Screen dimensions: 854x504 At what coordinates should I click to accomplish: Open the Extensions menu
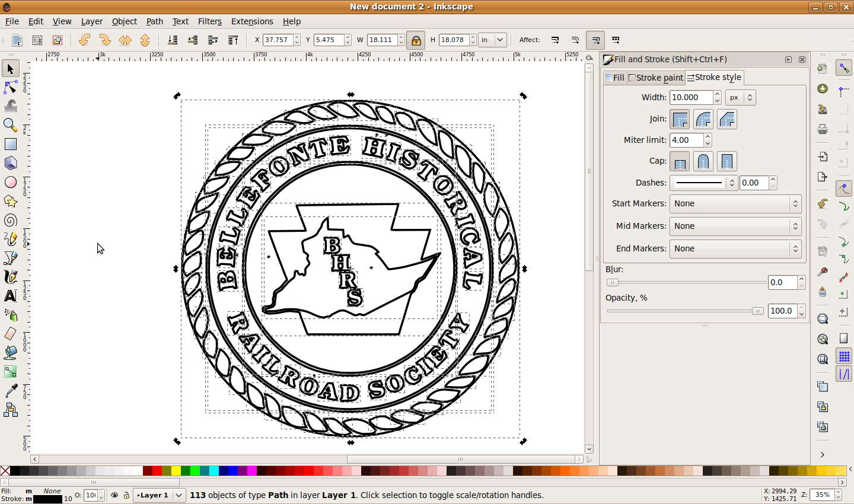252,21
